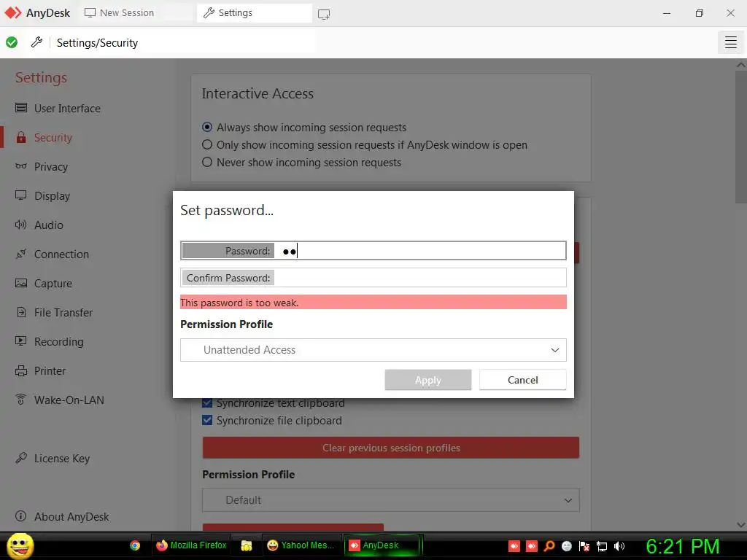Click the 6:21 PM clock
This screenshot has width=747, height=560.
683,546
